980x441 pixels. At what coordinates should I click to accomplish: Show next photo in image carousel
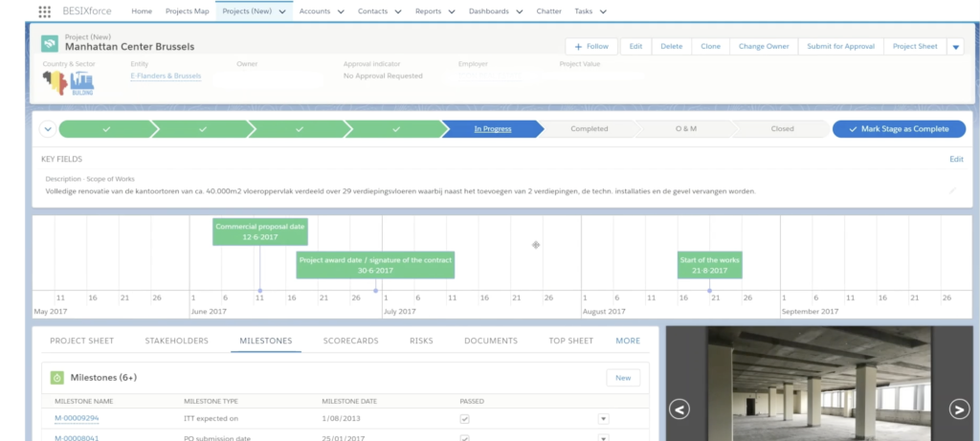pyautogui.click(x=959, y=409)
